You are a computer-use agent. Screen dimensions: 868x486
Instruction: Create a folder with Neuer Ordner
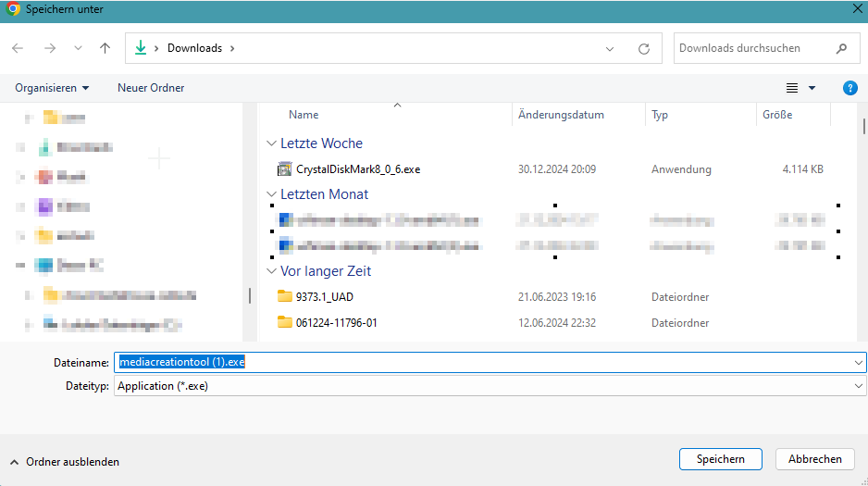[151, 88]
